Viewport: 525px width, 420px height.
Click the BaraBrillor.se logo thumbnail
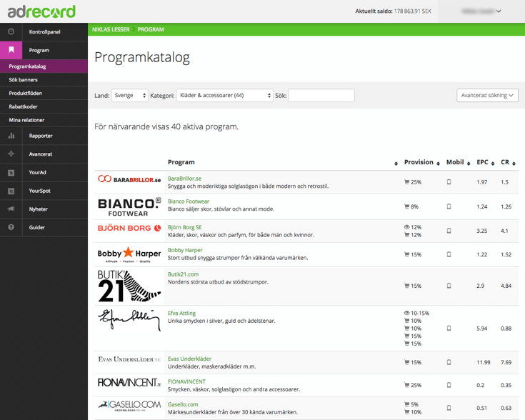(129, 179)
